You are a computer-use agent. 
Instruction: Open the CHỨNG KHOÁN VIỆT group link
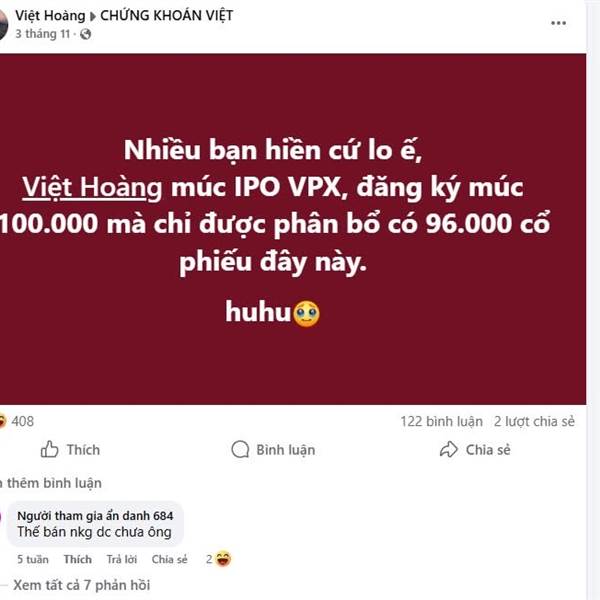[166, 16]
